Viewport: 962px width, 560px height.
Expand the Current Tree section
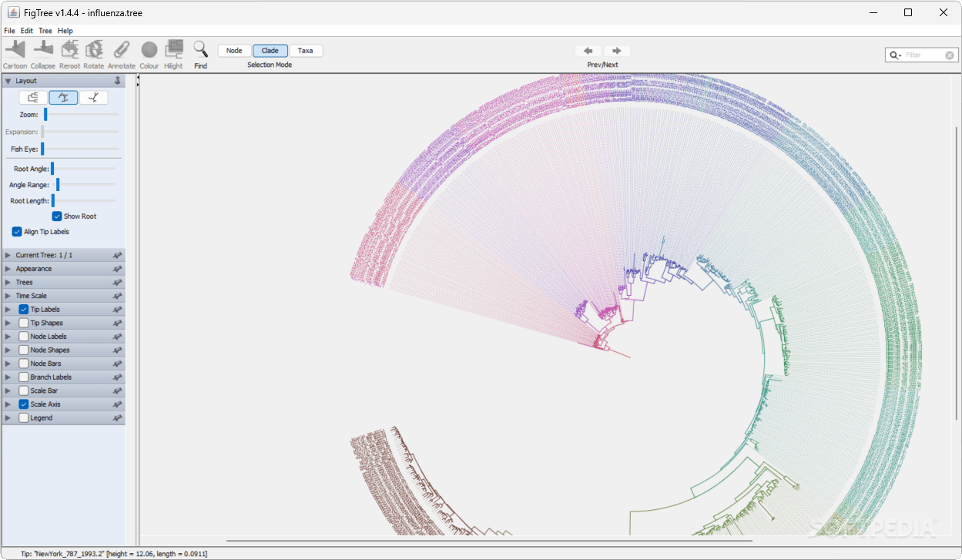pos(8,255)
